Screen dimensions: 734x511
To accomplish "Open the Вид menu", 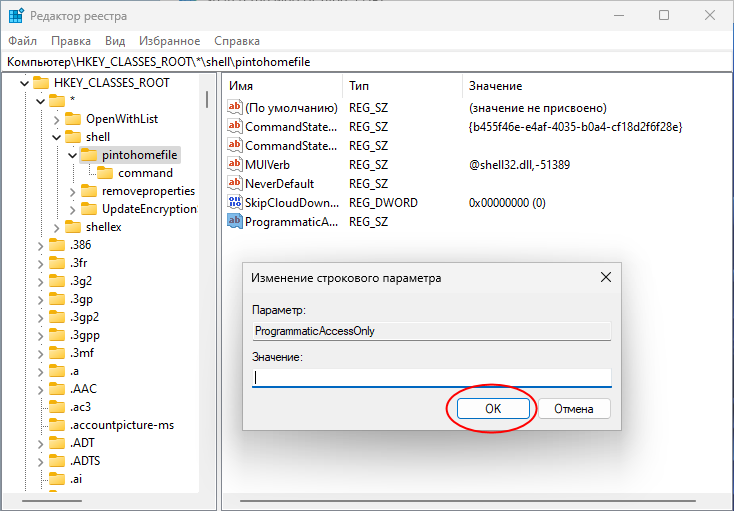I will (115, 41).
